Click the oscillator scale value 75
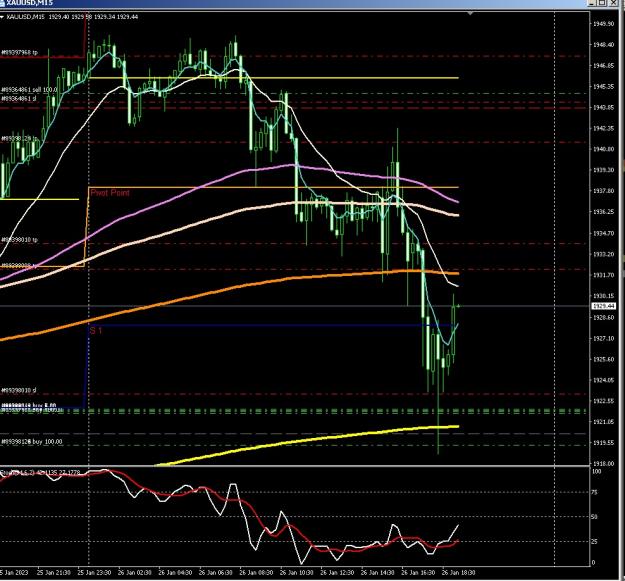 [x=595, y=493]
